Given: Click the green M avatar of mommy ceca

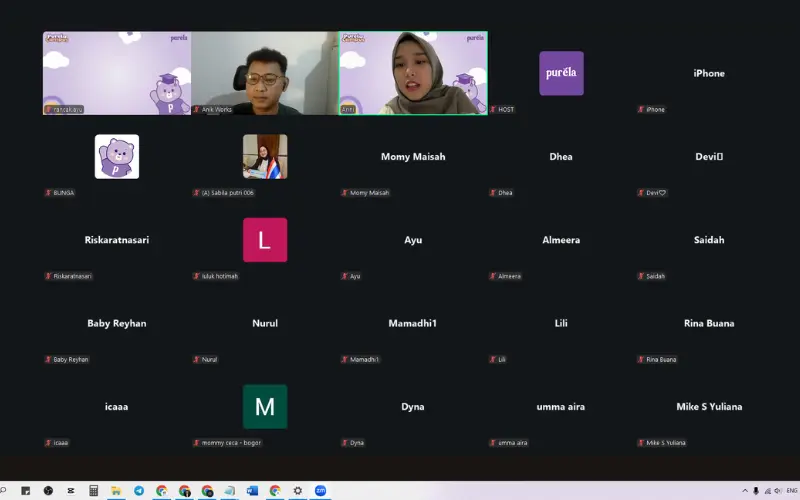Looking at the screenshot, I should 265,407.
